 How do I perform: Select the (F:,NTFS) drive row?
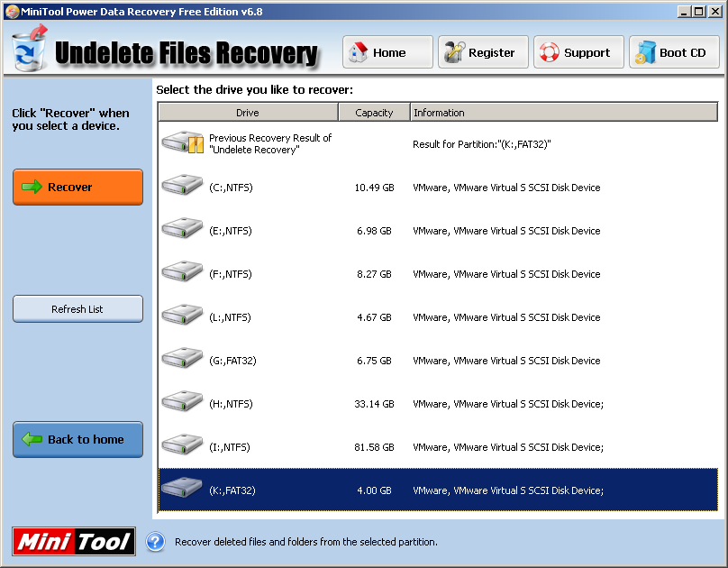click(x=438, y=274)
